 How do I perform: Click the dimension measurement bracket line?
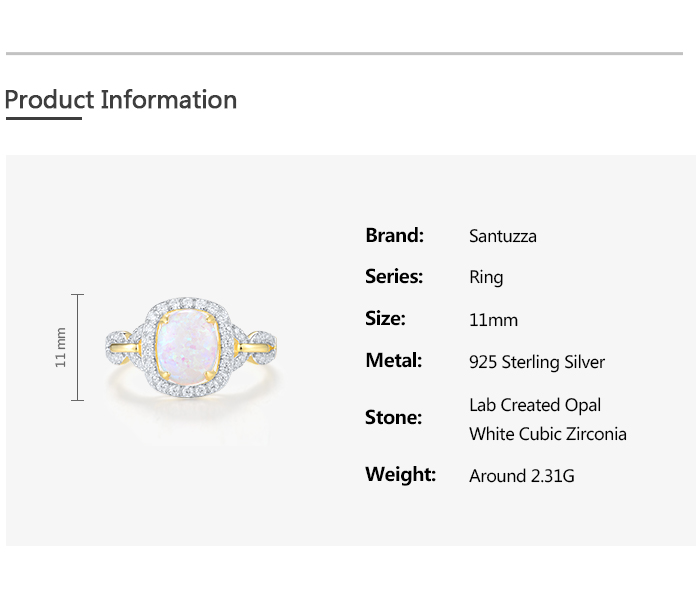pos(78,347)
